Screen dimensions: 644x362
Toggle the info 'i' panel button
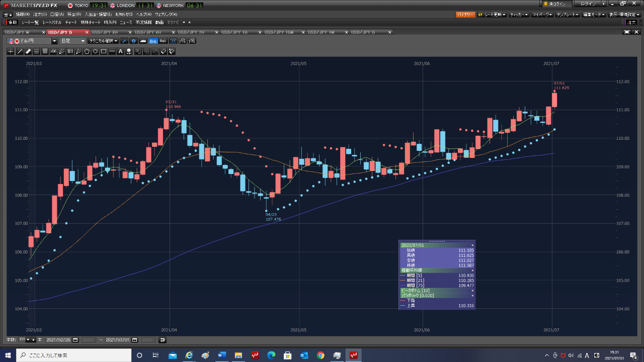tap(133, 41)
